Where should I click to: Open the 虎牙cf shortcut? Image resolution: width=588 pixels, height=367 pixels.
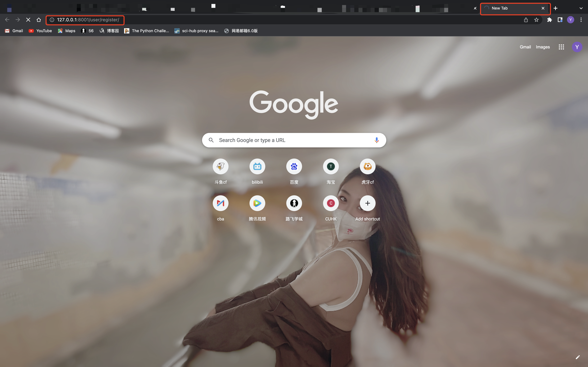pos(368,172)
